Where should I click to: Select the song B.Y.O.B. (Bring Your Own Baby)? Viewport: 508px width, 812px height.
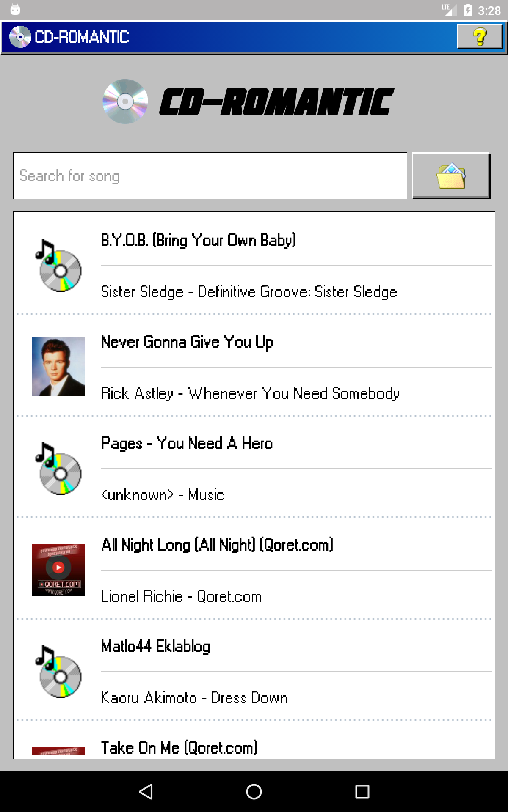coord(198,240)
